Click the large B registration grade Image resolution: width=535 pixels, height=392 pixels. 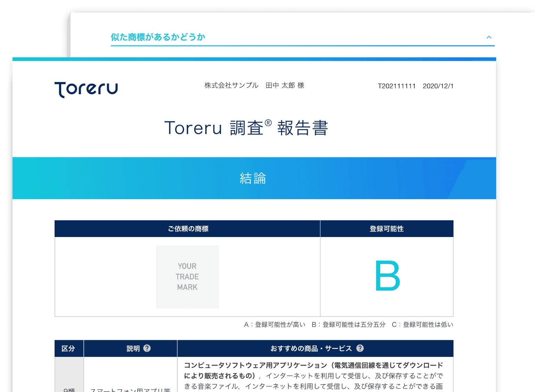pyautogui.click(x=387, y=276)
